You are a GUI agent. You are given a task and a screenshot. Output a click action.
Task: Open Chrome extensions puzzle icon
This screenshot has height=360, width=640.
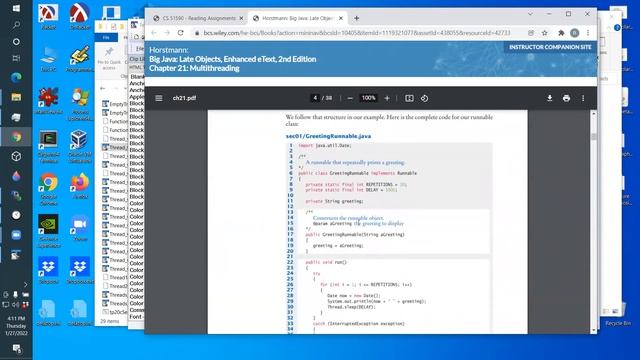click(561, 33)
